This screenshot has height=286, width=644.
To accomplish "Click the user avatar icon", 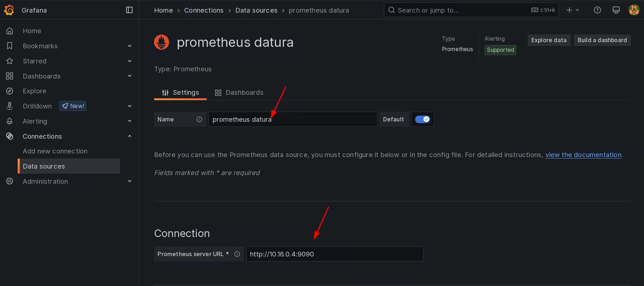I will coord(634,10).
